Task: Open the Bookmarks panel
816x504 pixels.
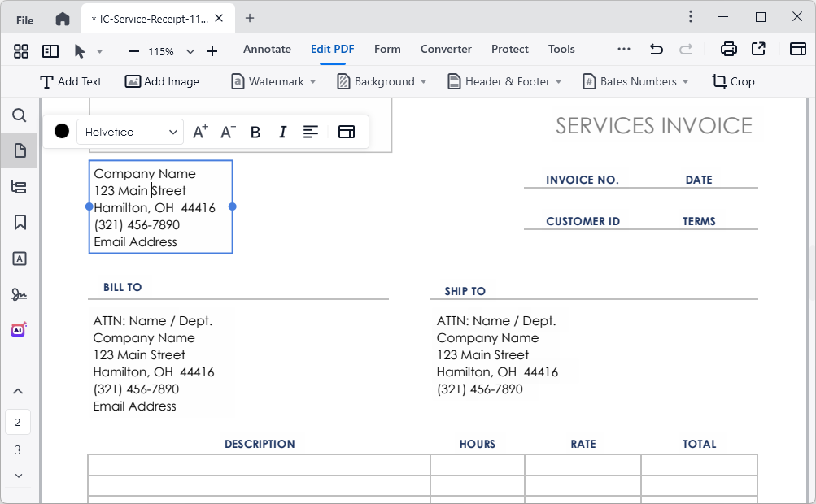Action: click(19, 223)
